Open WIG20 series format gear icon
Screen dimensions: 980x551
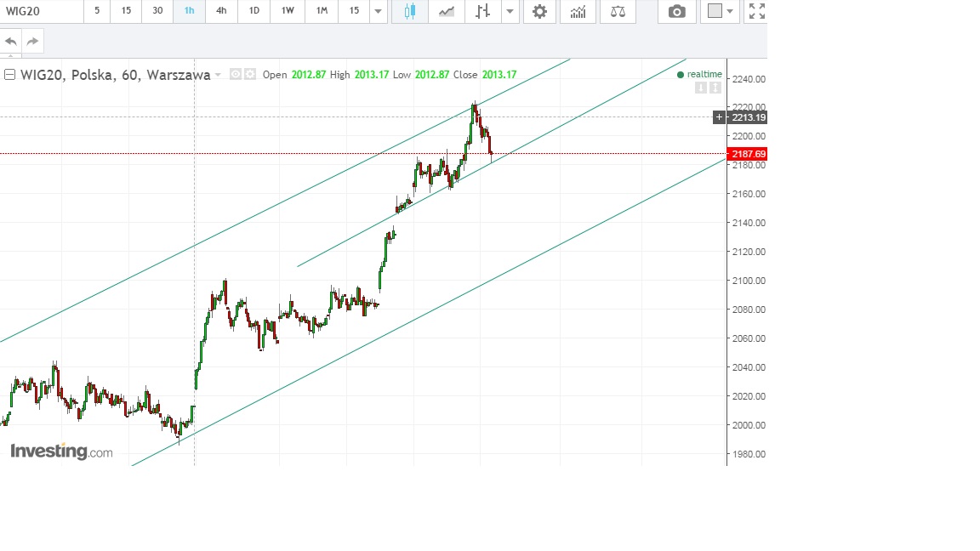250,74
